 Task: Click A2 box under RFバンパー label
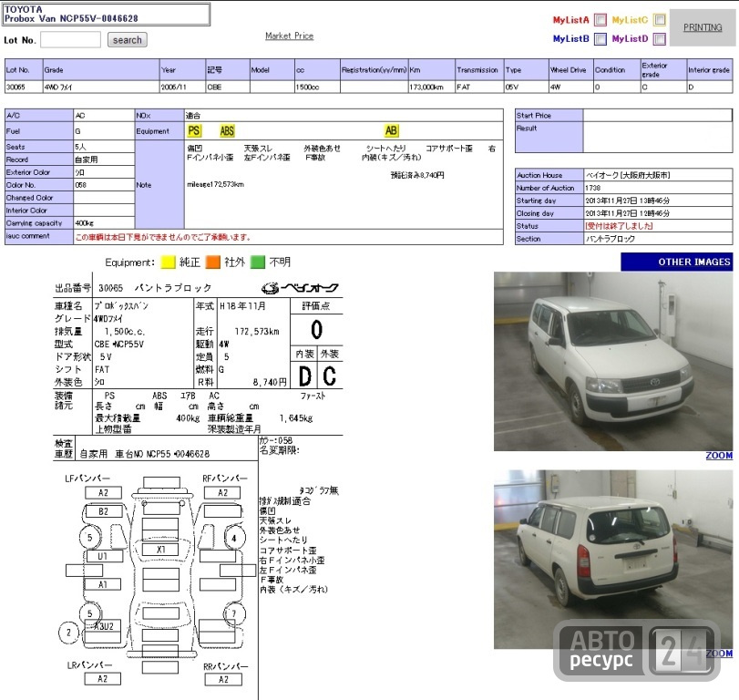(222, 492)
